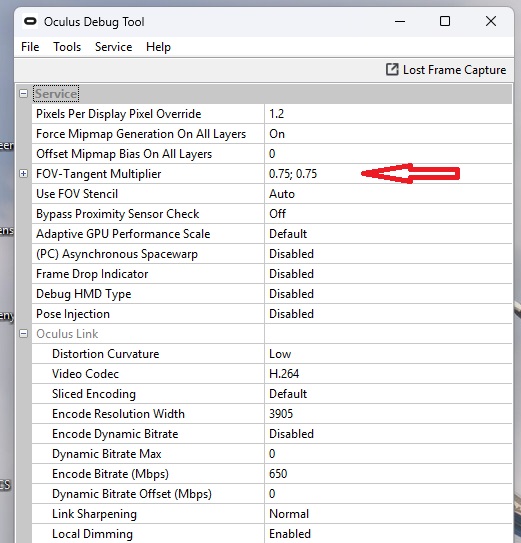Select 'Dynamic Bitrate Max' label
This screenshot has width=521, height=543.
tap(107, 454)
